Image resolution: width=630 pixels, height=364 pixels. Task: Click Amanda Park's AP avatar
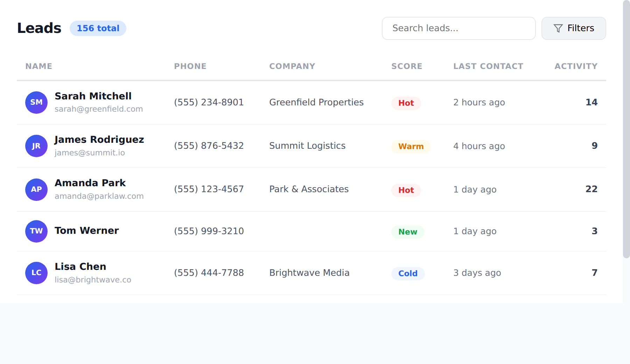coord(36,189)
